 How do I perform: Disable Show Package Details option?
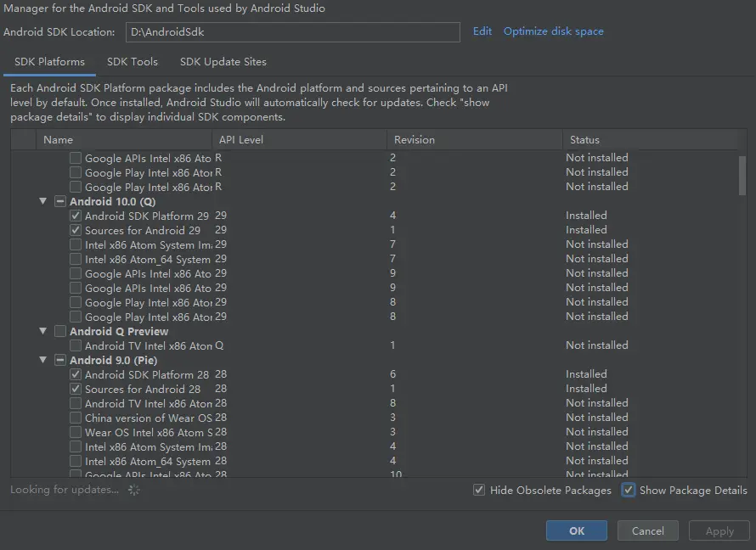pyautogui.click(x=629, y=491)
